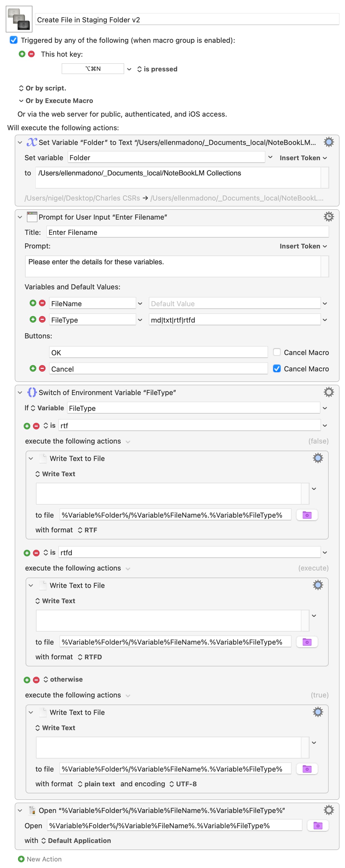The height and width of the screenshot is (868, 345).
Task: Open gear menu for Switch action
Action: pyautogui.click(x=328, y=392)
